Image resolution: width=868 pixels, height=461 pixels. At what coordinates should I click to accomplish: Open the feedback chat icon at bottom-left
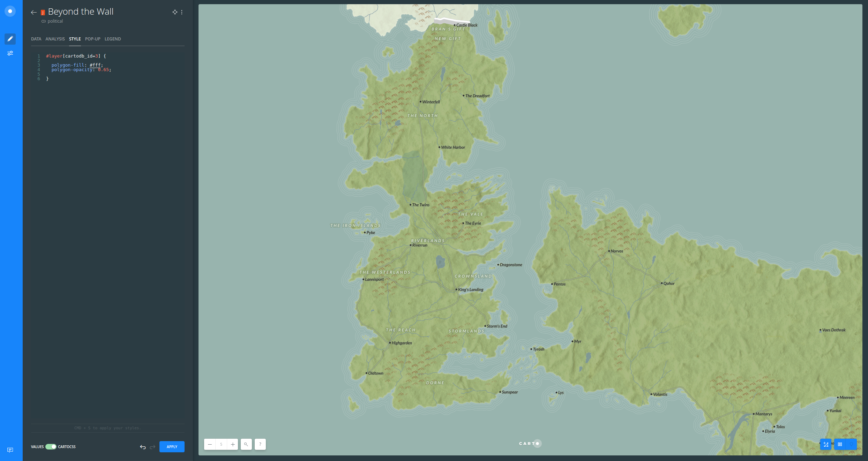(10, 450)
